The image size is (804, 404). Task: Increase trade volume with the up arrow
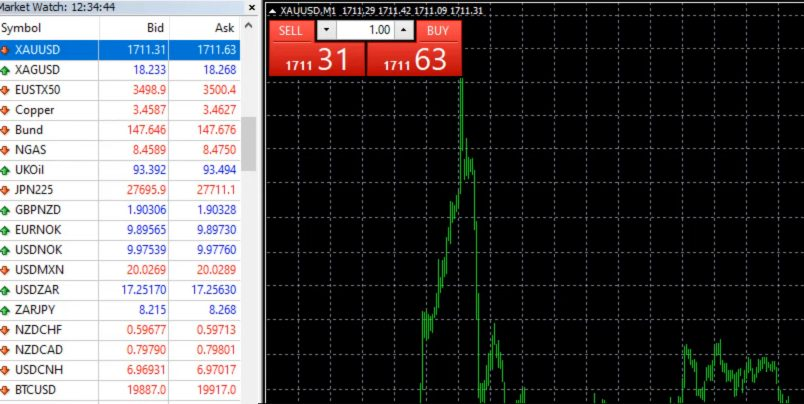(x=402, y=31)
